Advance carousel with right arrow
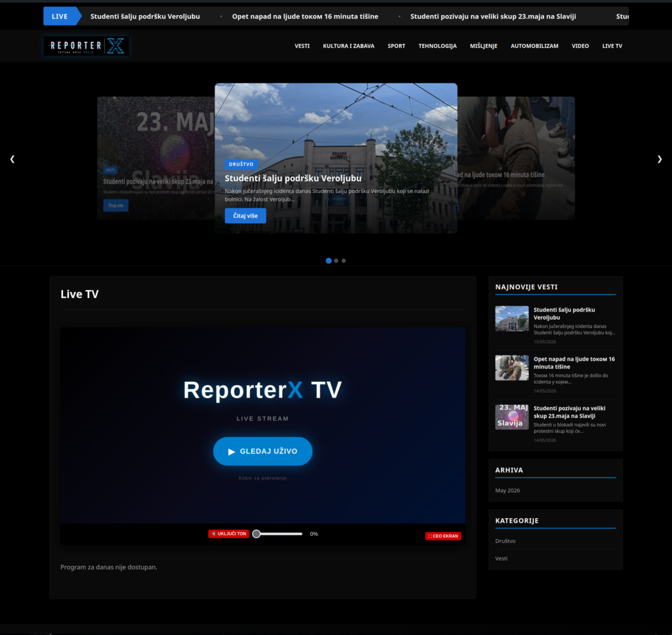The width and height of the screenshot is (672, 635). (660, 159)
